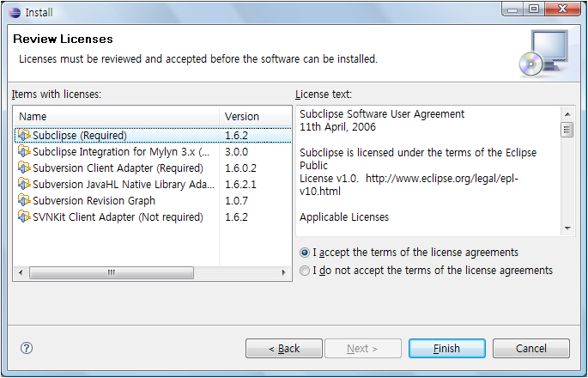588x378 pixels.
Task: Cancel the installation dialog
Action: [531, 348]
